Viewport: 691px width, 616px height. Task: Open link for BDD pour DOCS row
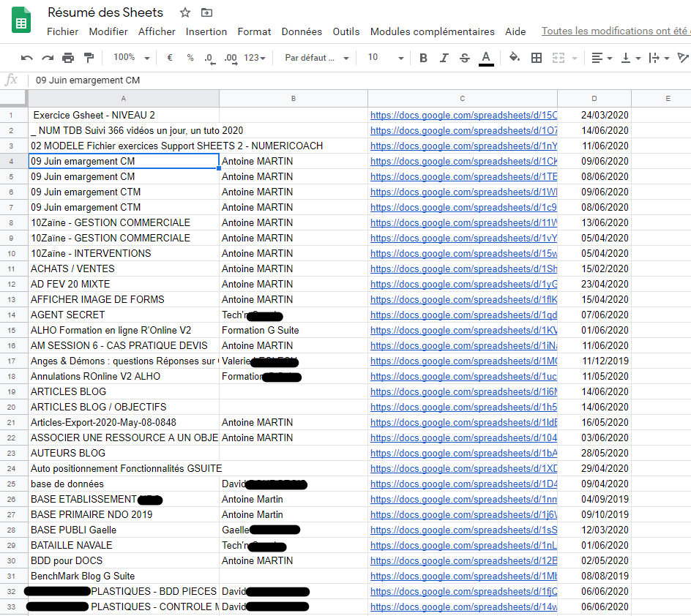point(463,561)
